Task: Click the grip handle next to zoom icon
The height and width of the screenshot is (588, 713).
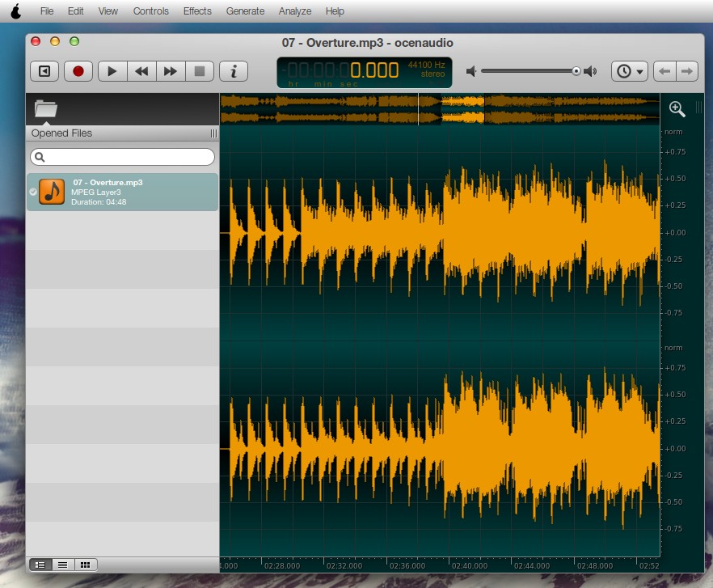Action: click(699, 108)
